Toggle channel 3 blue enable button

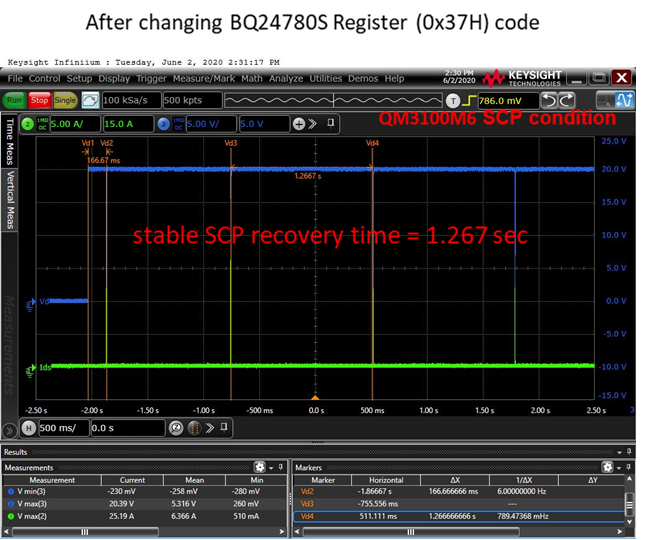[x=164, y=124]
